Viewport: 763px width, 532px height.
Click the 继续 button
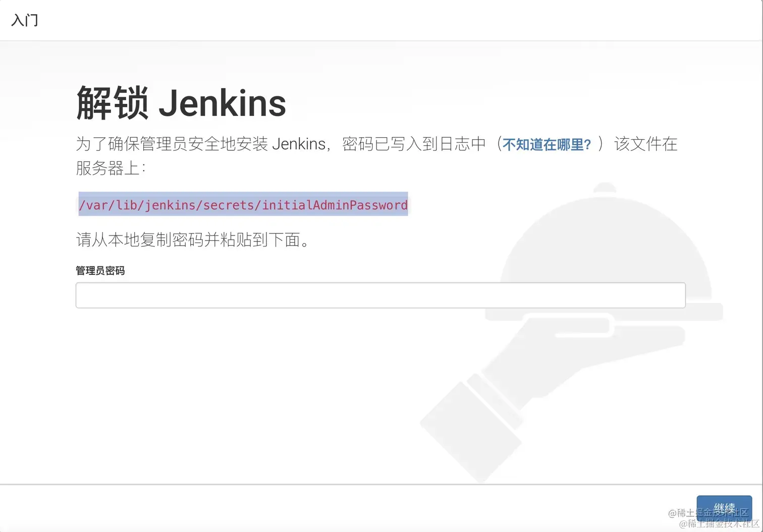(724, 508)
